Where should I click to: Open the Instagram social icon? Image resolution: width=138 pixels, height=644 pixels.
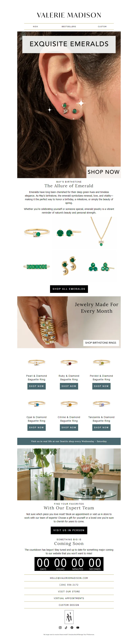click(60, 627)
